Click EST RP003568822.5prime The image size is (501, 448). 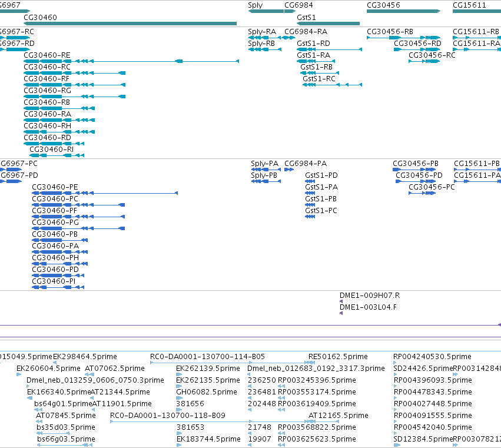[x=317, y=427]
